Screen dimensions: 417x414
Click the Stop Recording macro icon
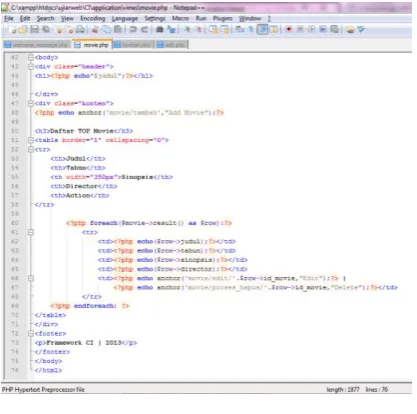tap(300, 30)
